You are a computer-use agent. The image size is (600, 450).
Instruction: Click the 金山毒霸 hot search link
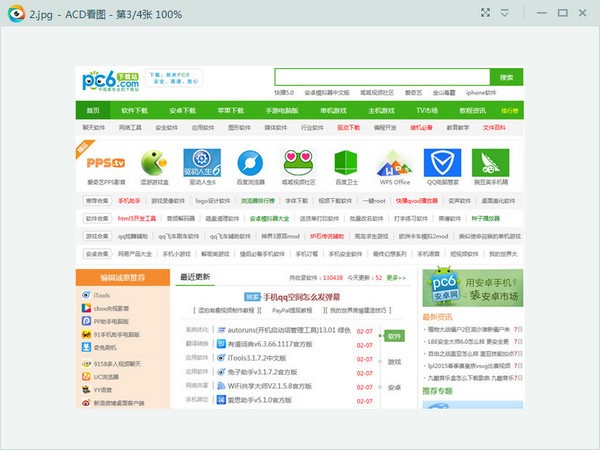tap(444, 93)
